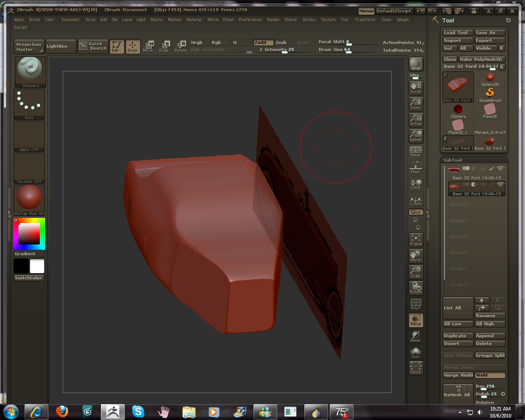Toggle visibility eye of second subtool
The width and height of the screenshot is (525, 420).
tap(500, 184)
